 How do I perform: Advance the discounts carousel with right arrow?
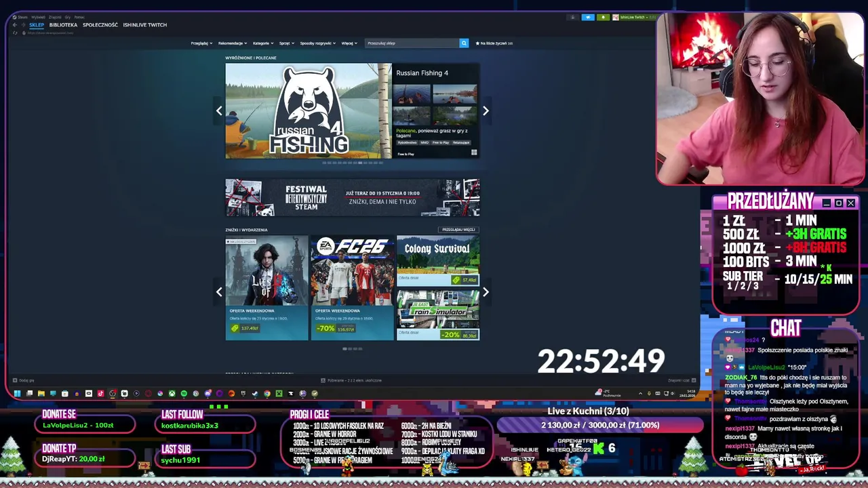point(486,292)
